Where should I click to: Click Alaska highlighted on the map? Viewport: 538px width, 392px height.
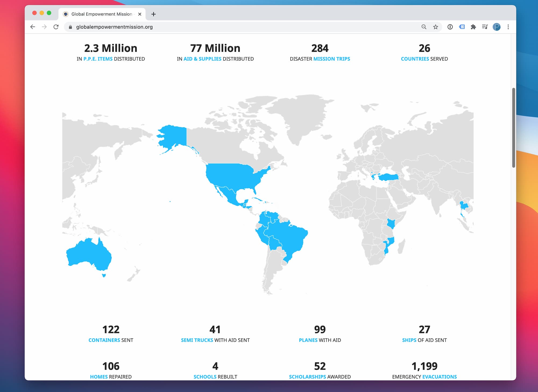(x=174, y=136)
